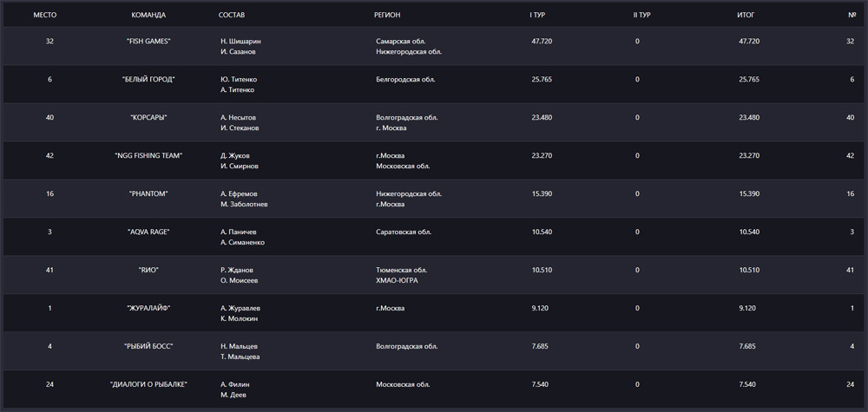Sort by the КОМАНДА column header
This screenshot has height=412, width=868.
coord(148,15)
